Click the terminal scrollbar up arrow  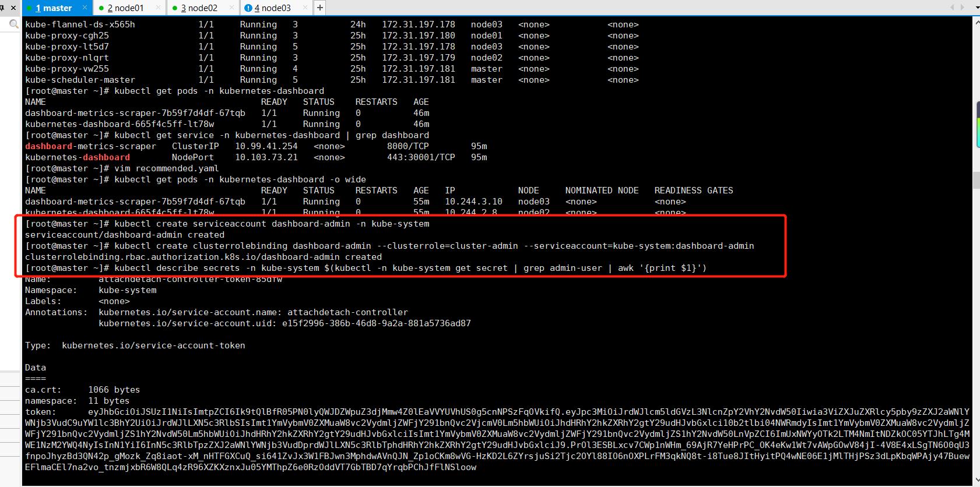tap(977, 21)
